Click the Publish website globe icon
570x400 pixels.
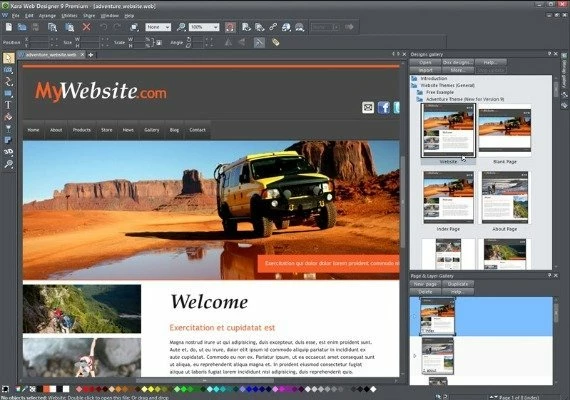286,27
